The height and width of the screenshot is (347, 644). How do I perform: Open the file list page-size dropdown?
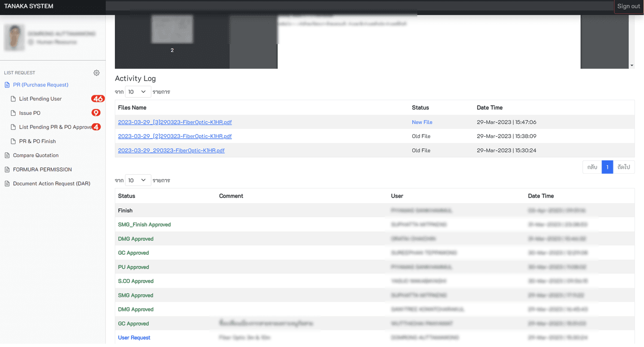138,92
